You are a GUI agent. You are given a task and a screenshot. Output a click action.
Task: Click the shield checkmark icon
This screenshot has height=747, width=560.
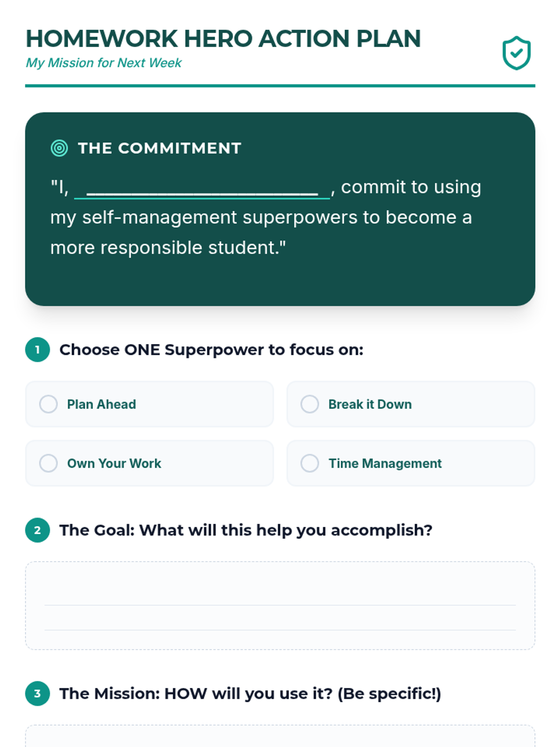pyautogui.click(x=516, y=53)
